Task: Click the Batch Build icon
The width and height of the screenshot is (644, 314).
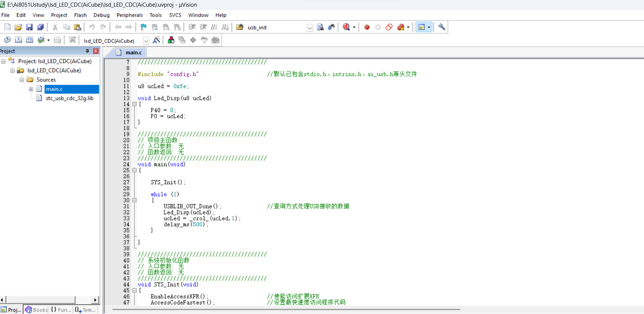Action: pyautogui.click(x=41, y=40)
